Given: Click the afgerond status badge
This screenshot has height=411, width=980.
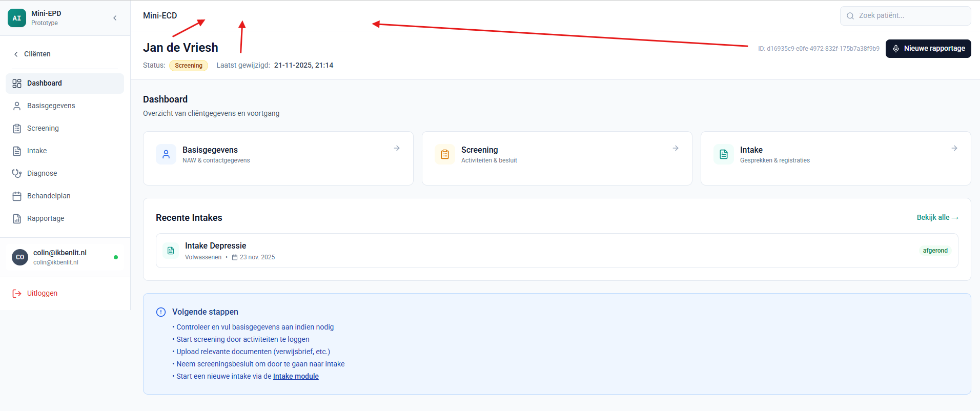Looking at the screenshot, I should pyautogui.click(x=935, y=251).
